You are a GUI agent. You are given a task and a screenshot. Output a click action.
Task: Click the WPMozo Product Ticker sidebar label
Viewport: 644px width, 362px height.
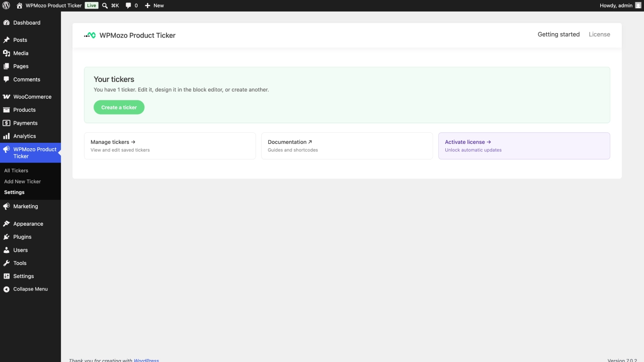[x=35, y=153]
